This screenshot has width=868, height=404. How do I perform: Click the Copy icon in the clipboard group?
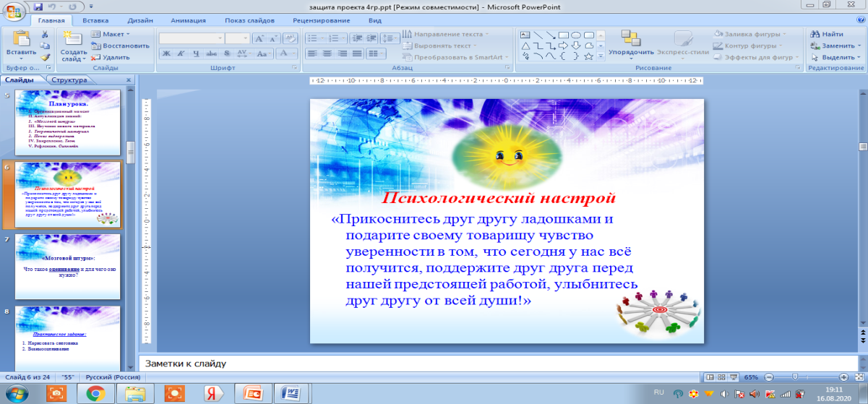tap(45, 46)
